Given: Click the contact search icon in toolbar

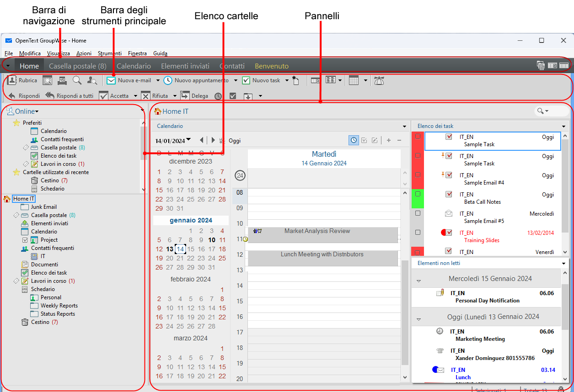Looking at the screenshot, I should point(92,80).
